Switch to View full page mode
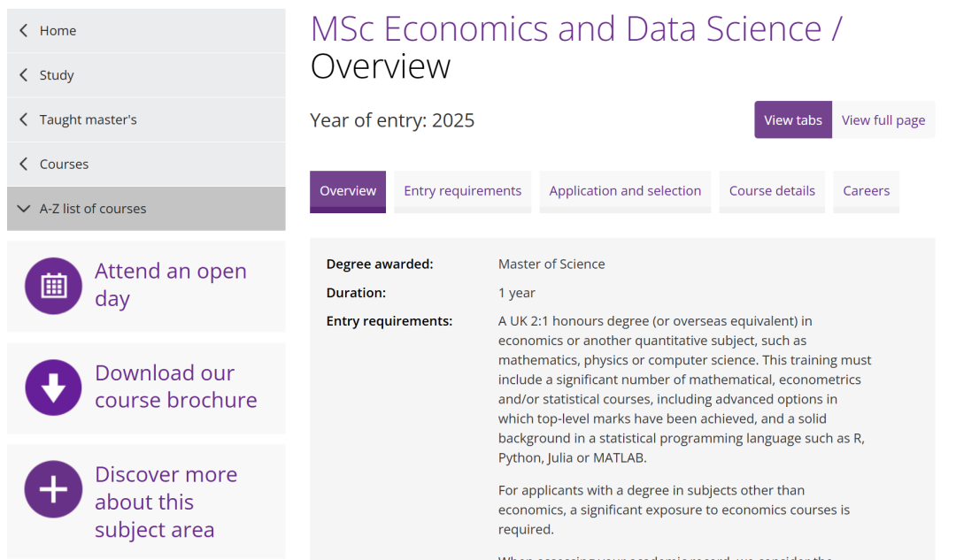The image size is (956, 560). click(883, 120)
